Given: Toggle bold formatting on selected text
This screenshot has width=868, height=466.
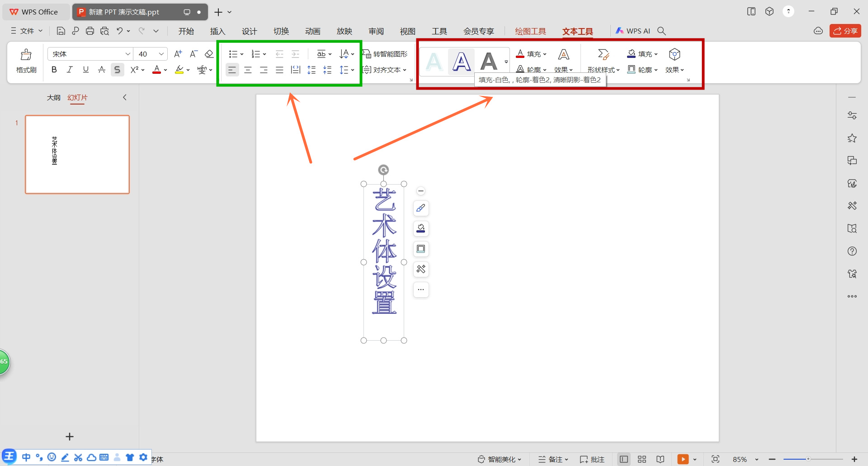Looking at the screenshot, I should pos(54,69).
